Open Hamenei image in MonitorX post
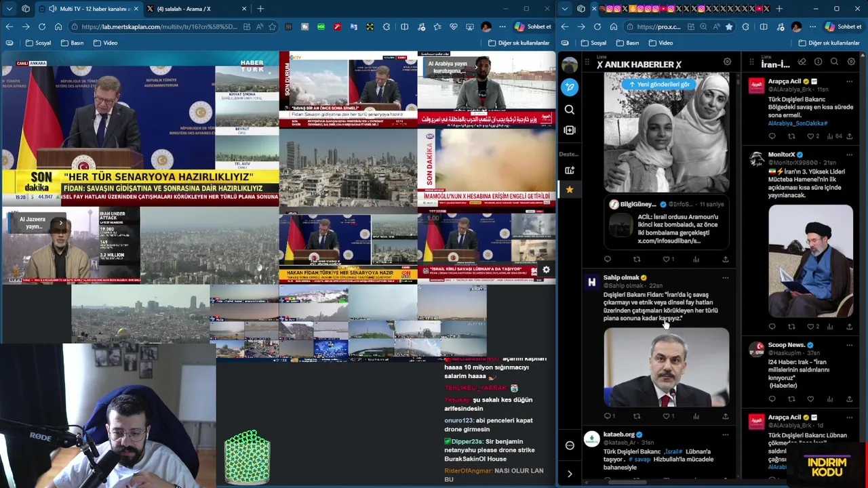 point(810,261)
